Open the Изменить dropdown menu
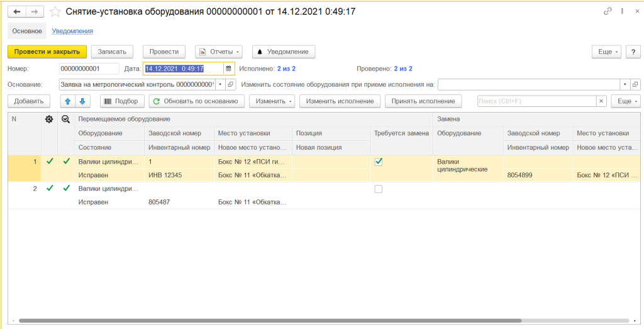 272,101
